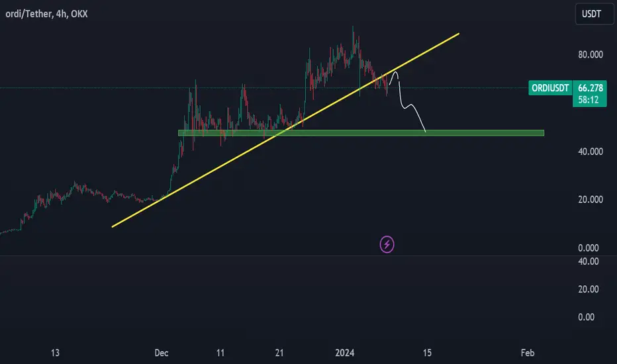Click the 66.278 current price value
This screenshot has height=364, width=617.
[x=591, y=88]
